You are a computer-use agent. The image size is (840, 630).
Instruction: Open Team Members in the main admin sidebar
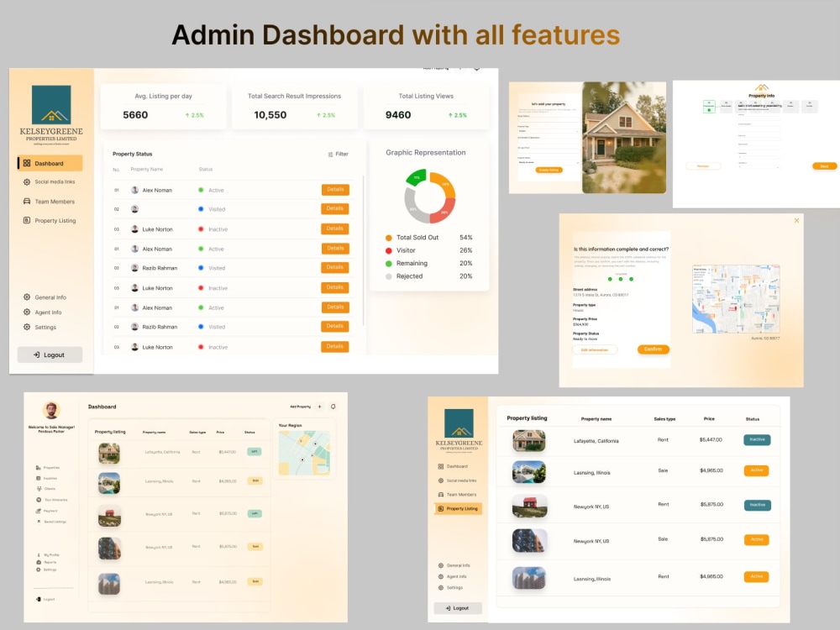coord(50,202)
